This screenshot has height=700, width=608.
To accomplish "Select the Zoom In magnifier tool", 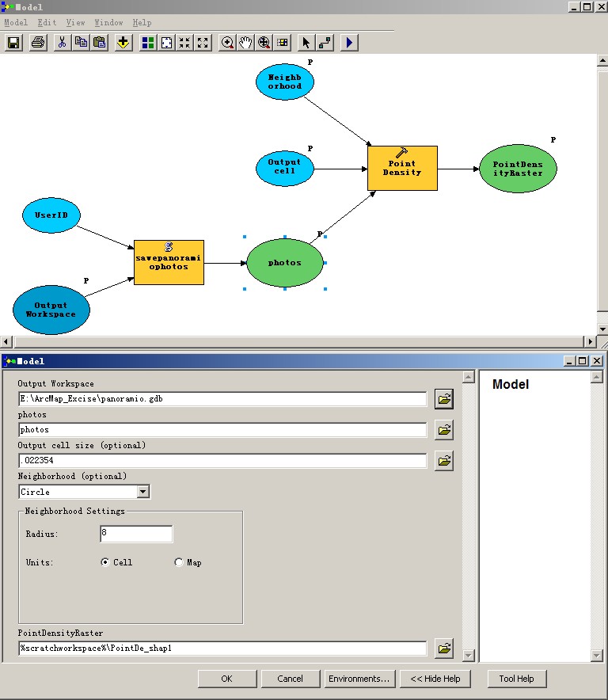I will [227, 43].
